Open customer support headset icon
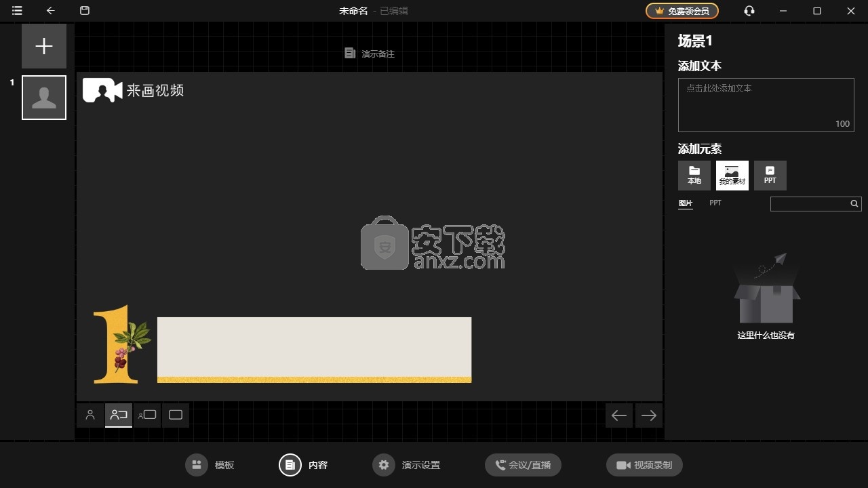 (749, 11)
